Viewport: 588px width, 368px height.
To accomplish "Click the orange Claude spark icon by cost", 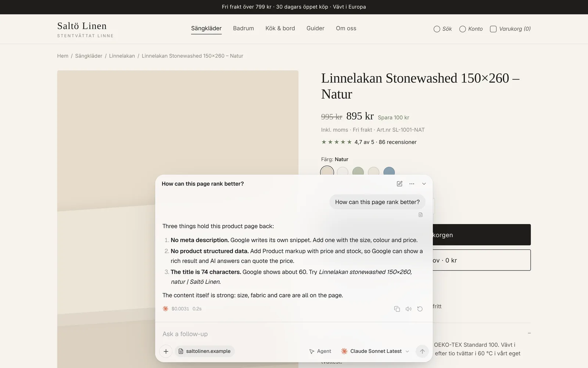I will (165, 309).
